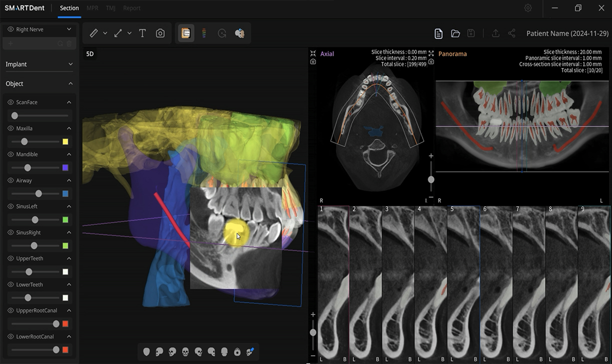Image resolution: width=612 pixels, height=364 pixels.
Task: Expand the Implant section
Action: click(70, 64)
